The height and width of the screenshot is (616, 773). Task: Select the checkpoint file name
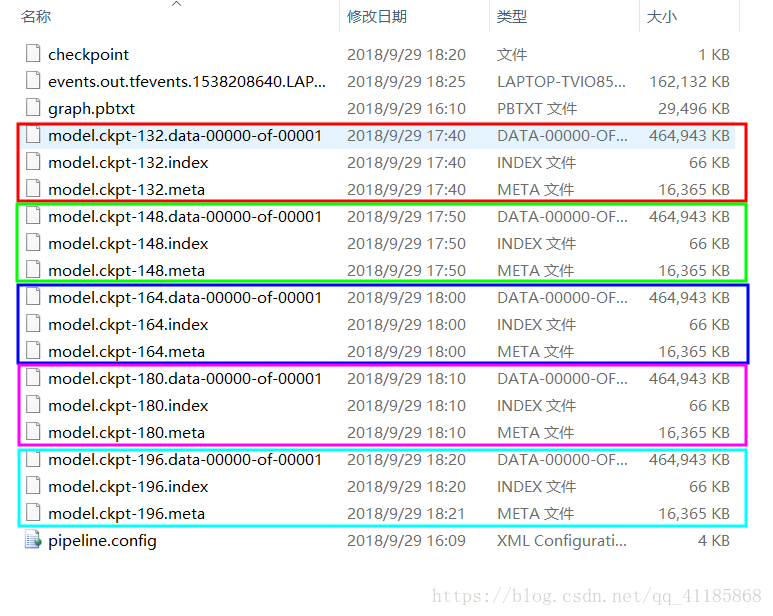coord(88,55)
